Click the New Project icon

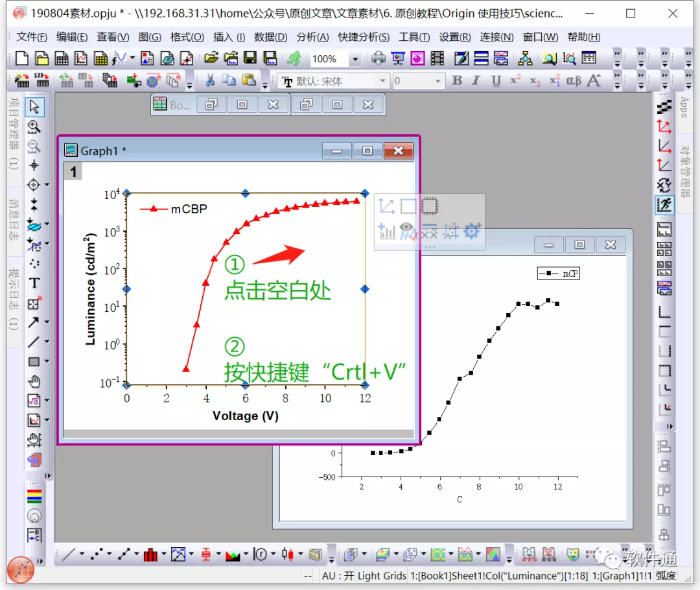click(22, 58)
